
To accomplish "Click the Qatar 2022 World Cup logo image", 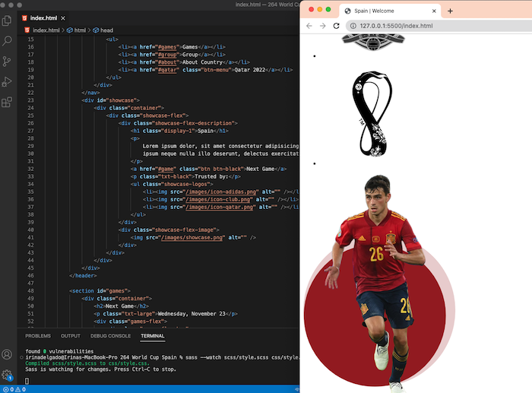I will click(372, 114).
